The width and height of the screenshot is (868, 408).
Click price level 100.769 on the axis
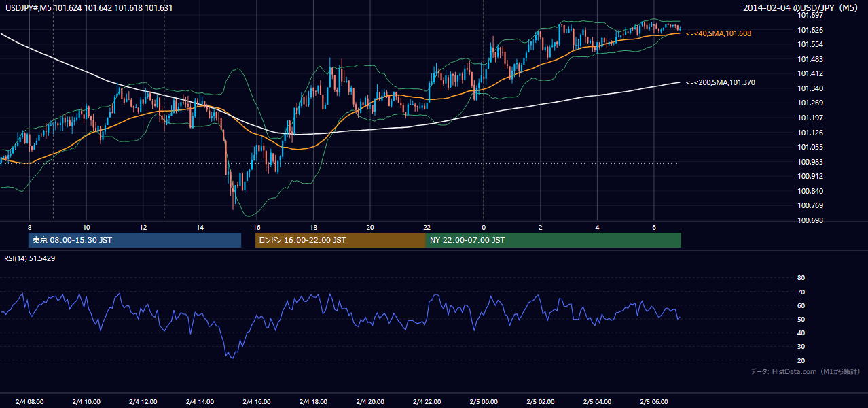pos(810,205)
